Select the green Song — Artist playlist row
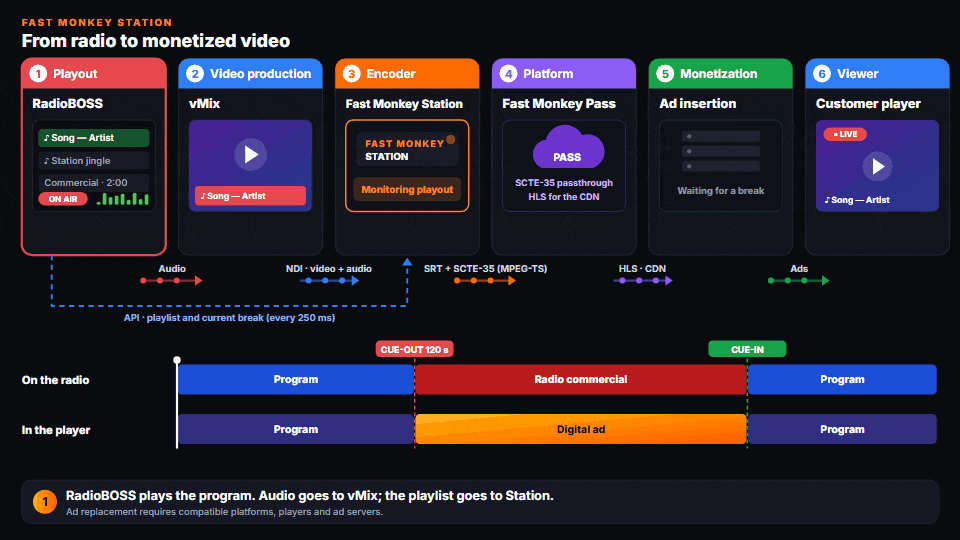This screenshot has height=540, width=960. 94,138
